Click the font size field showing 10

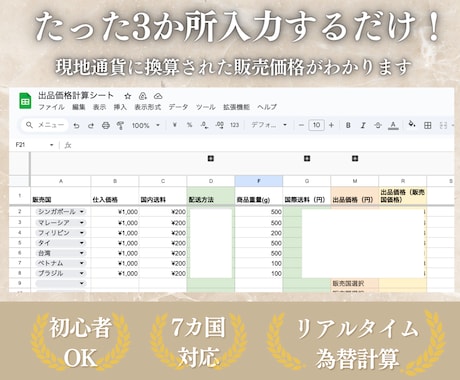(316, 125)
